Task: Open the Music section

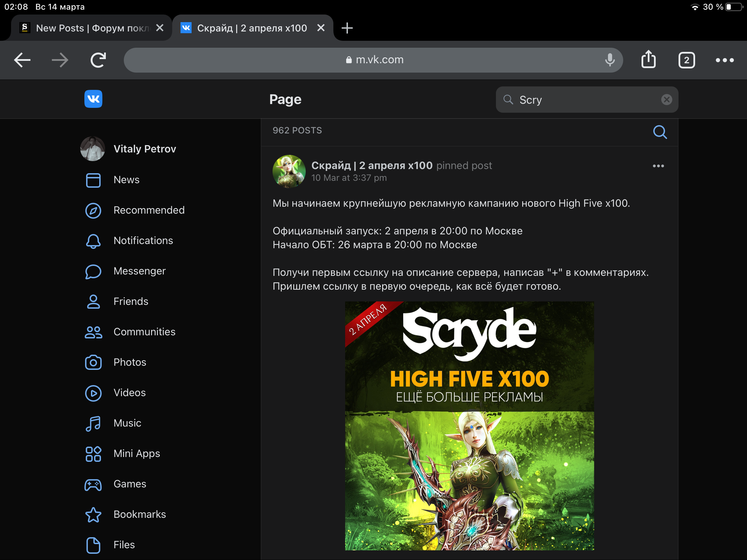Action: (x=127, y=423)
